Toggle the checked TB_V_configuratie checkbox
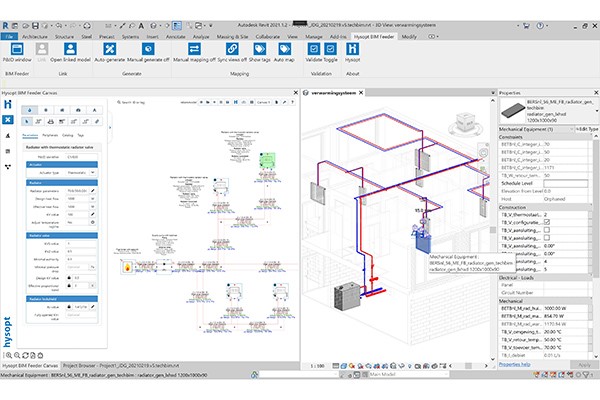 [x=547, y=222]
